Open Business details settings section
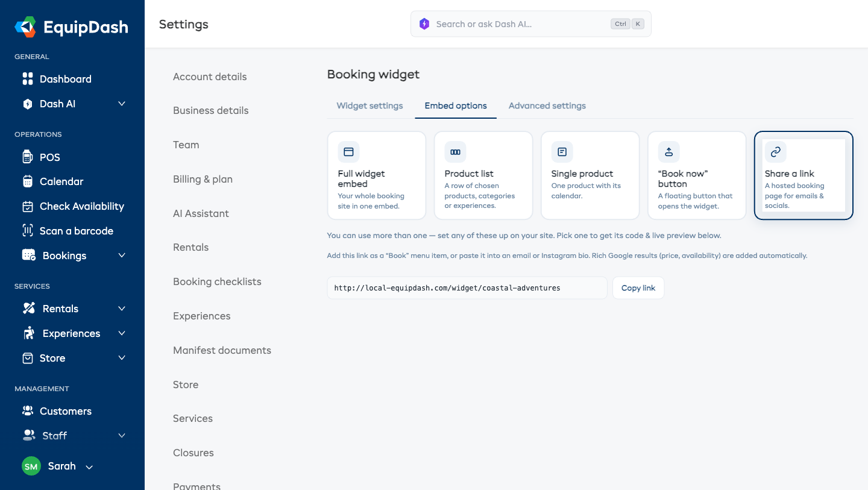 click(x=211, y=110)
